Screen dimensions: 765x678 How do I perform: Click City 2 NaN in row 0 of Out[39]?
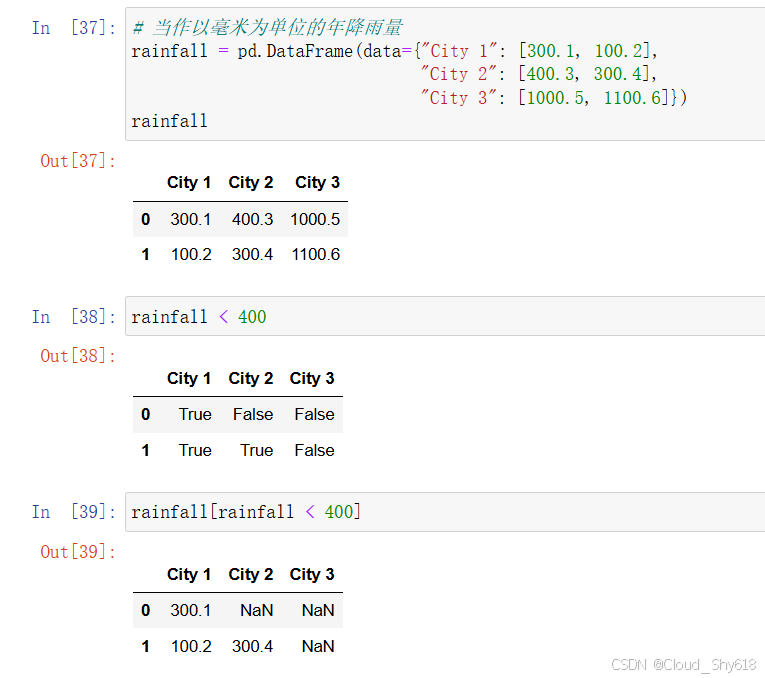[x=257, y=610]
